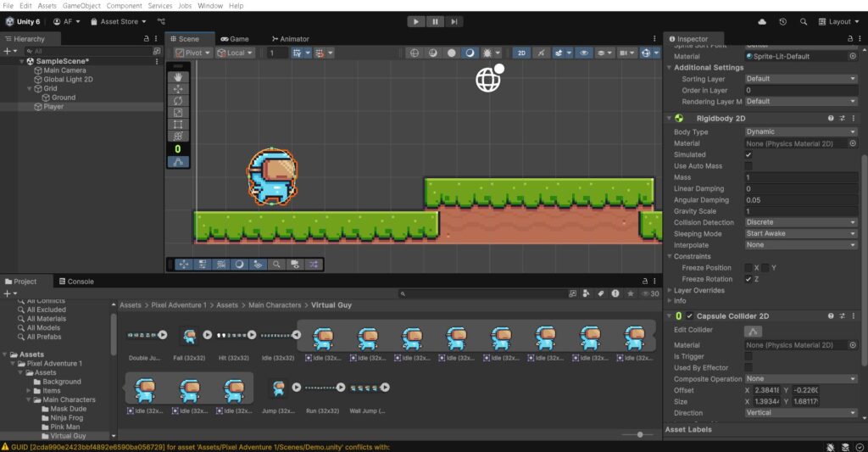Open the Pivot mode dropdown
This screenshot has height=452, width=868.
(x=192, y=53)
